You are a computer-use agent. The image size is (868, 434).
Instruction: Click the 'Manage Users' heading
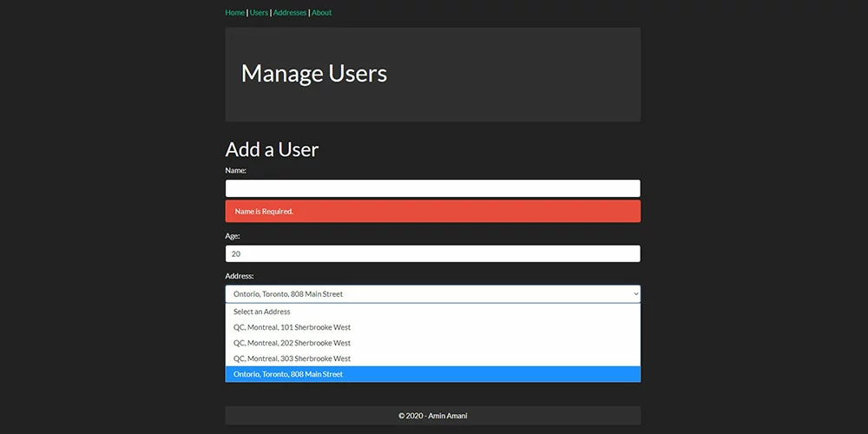pos(314,74)
